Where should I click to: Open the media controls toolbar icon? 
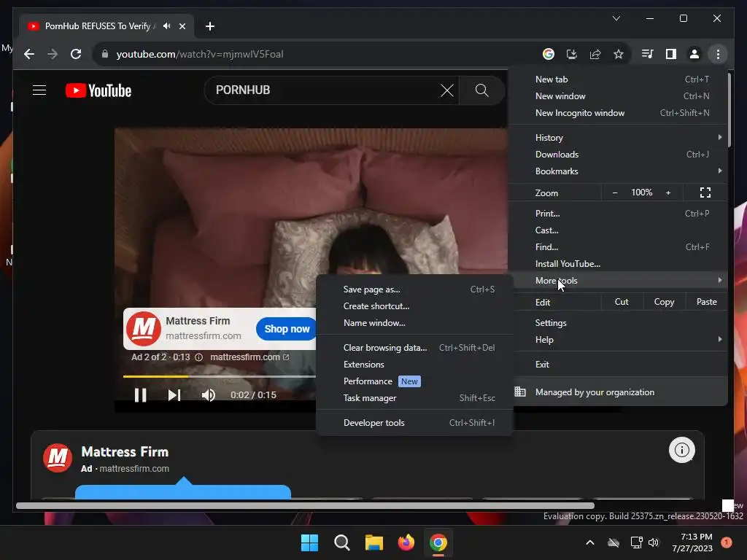point(648,54)
